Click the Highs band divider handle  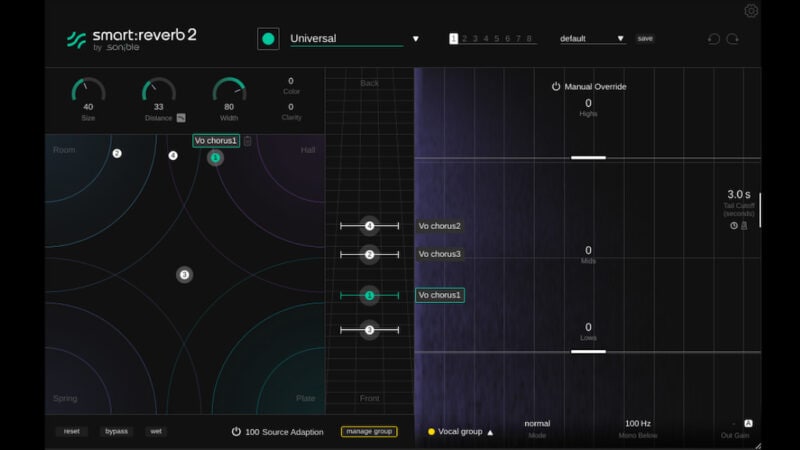coord(588,158)
